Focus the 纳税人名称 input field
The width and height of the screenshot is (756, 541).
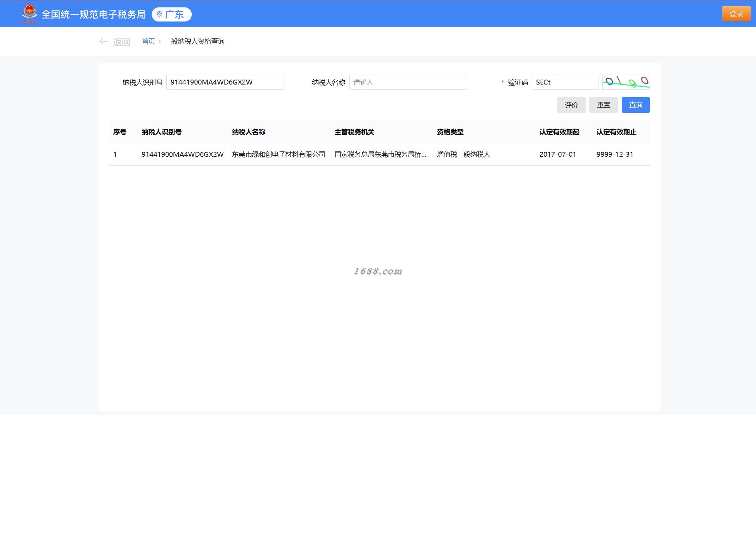pos(408,82)
